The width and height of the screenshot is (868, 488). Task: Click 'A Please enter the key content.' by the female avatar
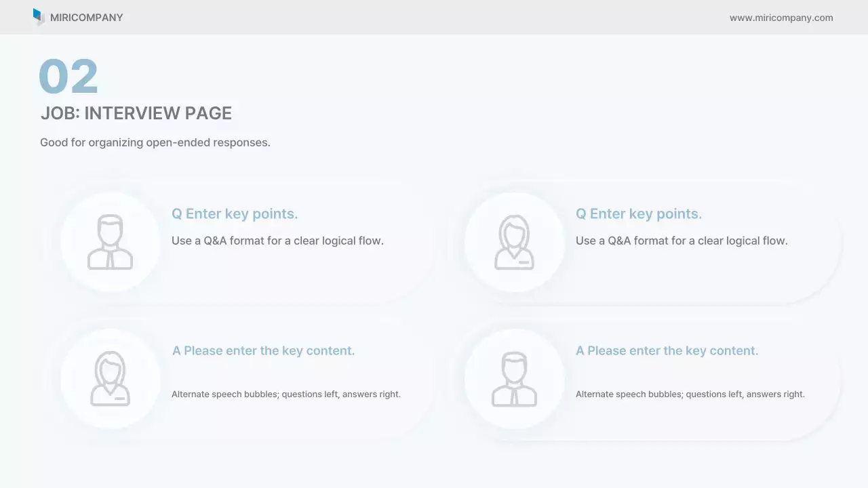point(263,350)
